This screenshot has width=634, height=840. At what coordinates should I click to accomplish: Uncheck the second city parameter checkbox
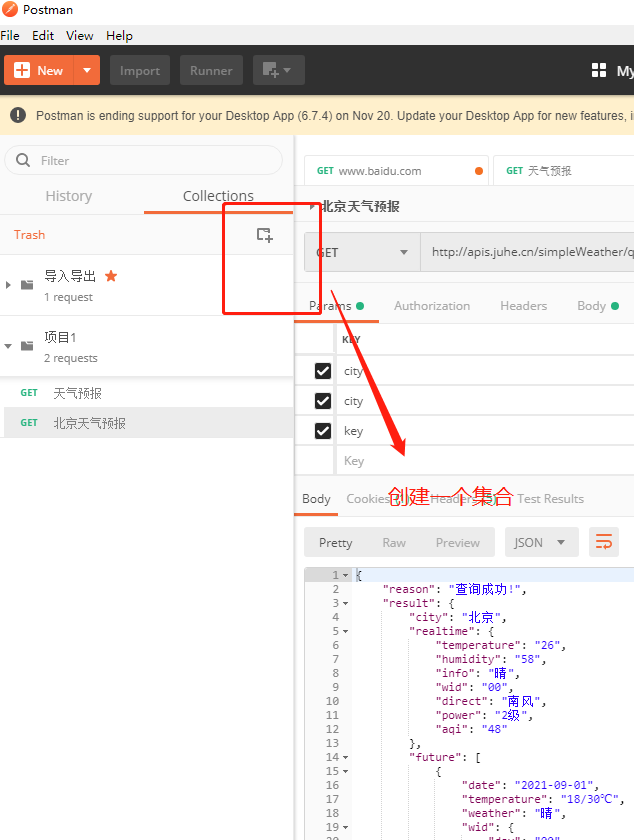point(323,401)
